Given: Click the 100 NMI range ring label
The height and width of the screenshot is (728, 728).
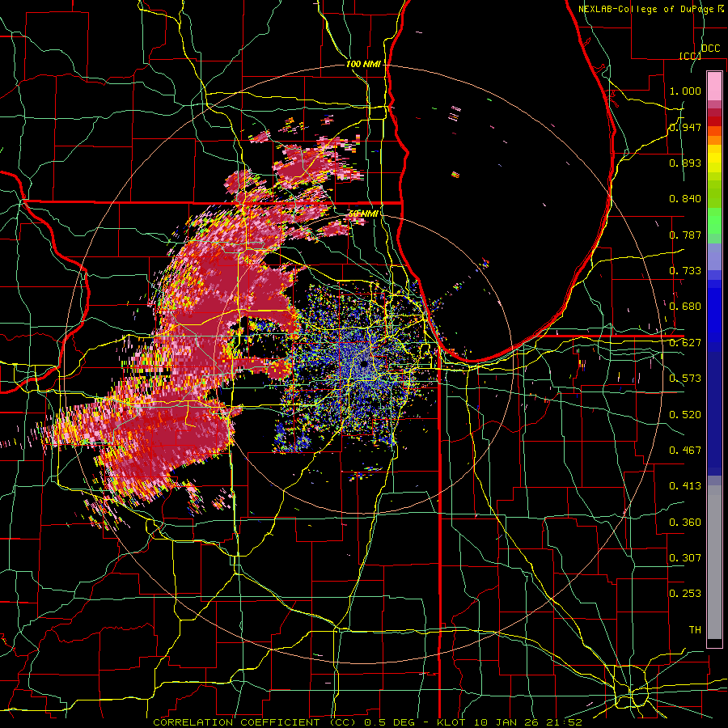Looking at the screenshot, I should (363, 64).
